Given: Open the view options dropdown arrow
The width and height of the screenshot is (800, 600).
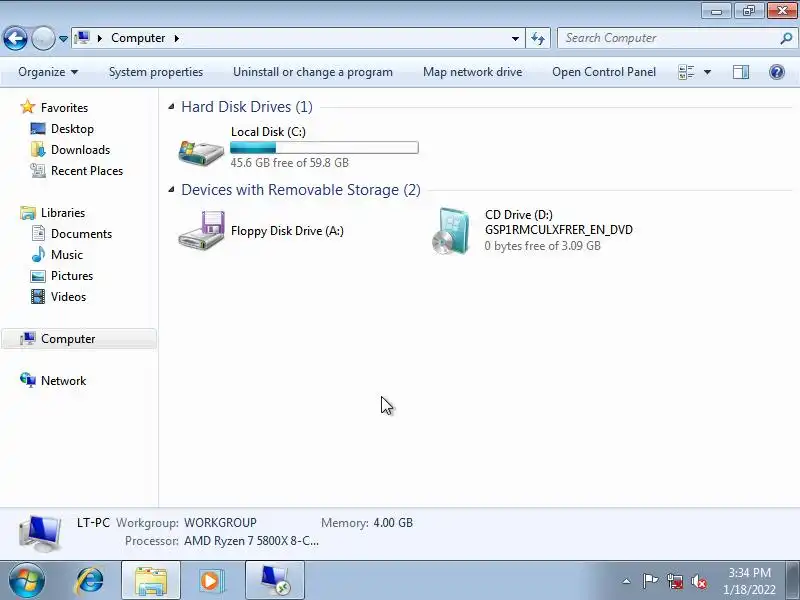Looking at the screenshot, I should pyautogui.click(x=707, y=72).
